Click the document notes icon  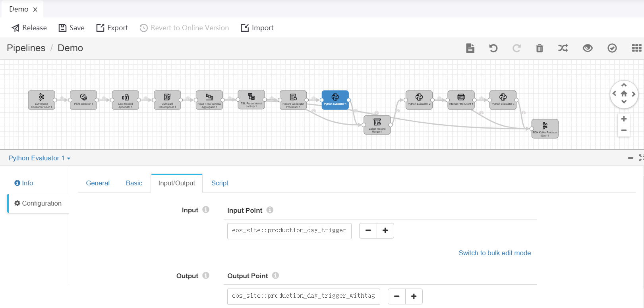coord(470,48)
